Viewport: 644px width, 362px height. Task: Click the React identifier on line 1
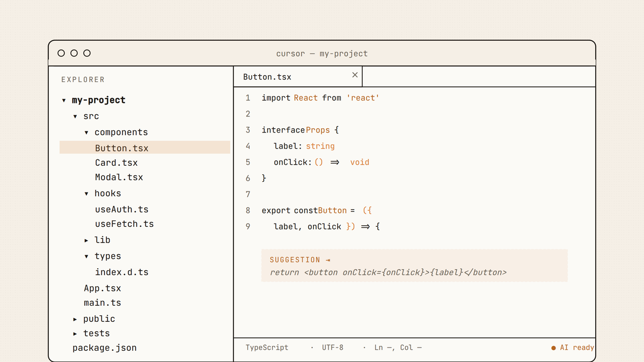pyautogui.click(x=306, y=98)
